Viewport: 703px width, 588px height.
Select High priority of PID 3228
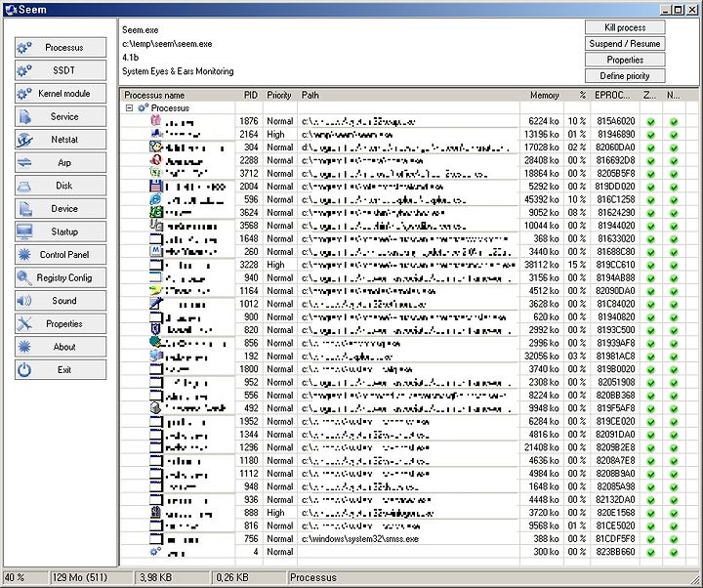(275, 265)
